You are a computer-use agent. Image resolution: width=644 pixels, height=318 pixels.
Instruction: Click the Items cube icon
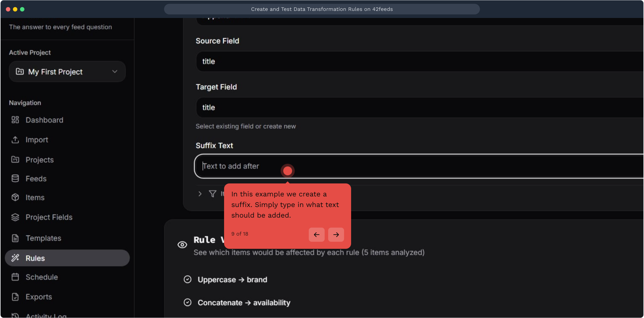[15, 197]
